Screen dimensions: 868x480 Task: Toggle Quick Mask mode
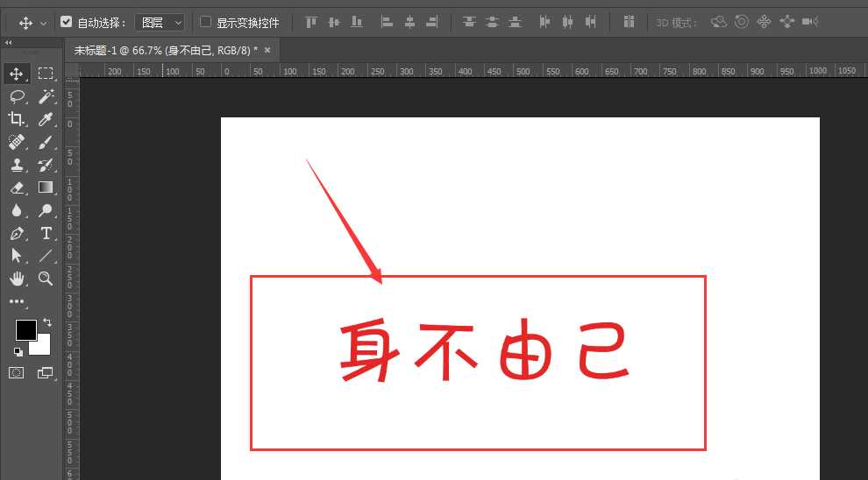tap(17, 372)
